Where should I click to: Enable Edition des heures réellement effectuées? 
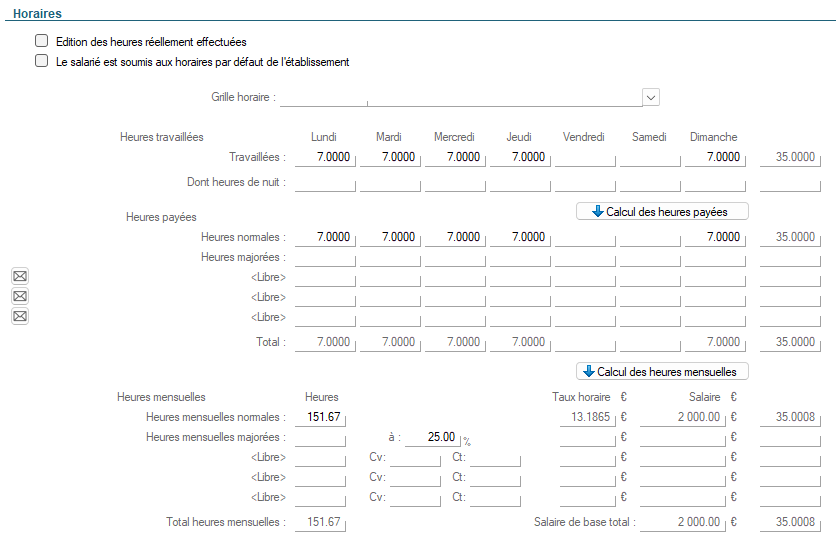click(41, 41)
